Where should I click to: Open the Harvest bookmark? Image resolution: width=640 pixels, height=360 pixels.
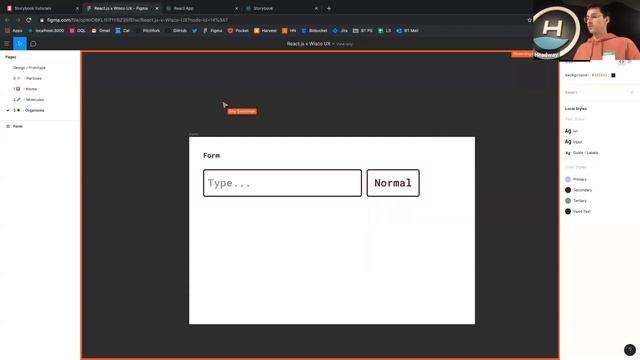265,31
